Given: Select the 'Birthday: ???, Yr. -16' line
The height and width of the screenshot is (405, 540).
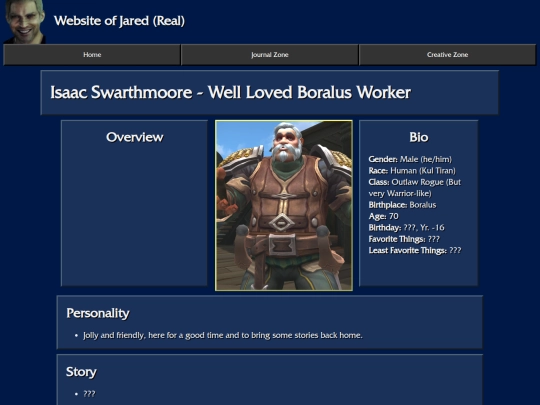Looking at the screenshot, I should 406,228.
